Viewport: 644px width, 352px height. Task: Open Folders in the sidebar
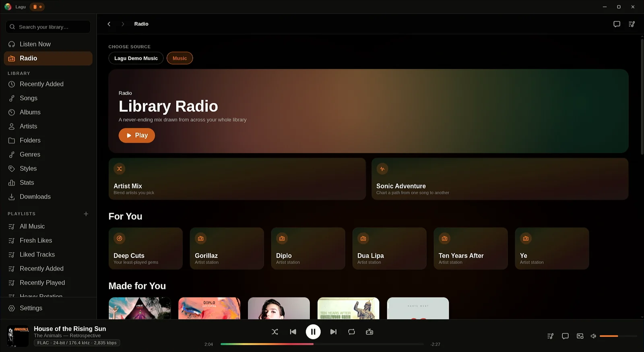click(48, 141)
